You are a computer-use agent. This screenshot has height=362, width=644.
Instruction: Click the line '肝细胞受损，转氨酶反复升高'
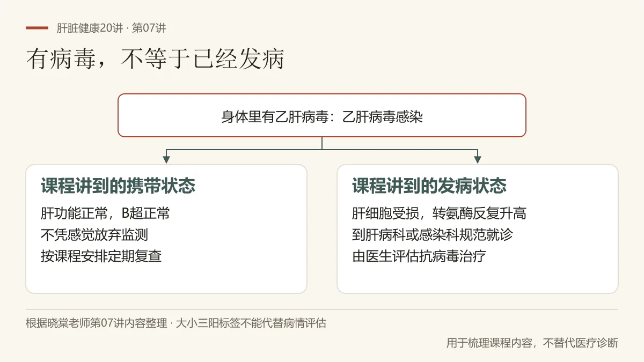(439, 213)
